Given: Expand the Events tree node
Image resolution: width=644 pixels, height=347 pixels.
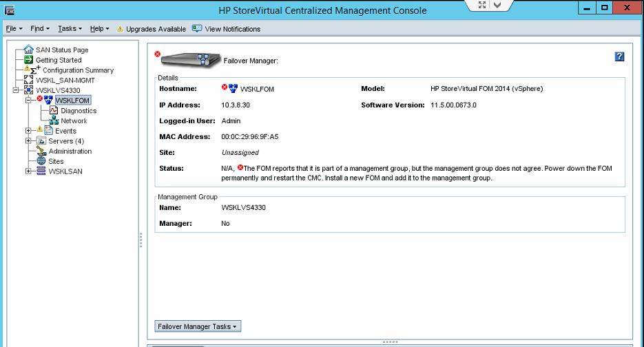Looking at the screenshot, I should click(28, 131).
